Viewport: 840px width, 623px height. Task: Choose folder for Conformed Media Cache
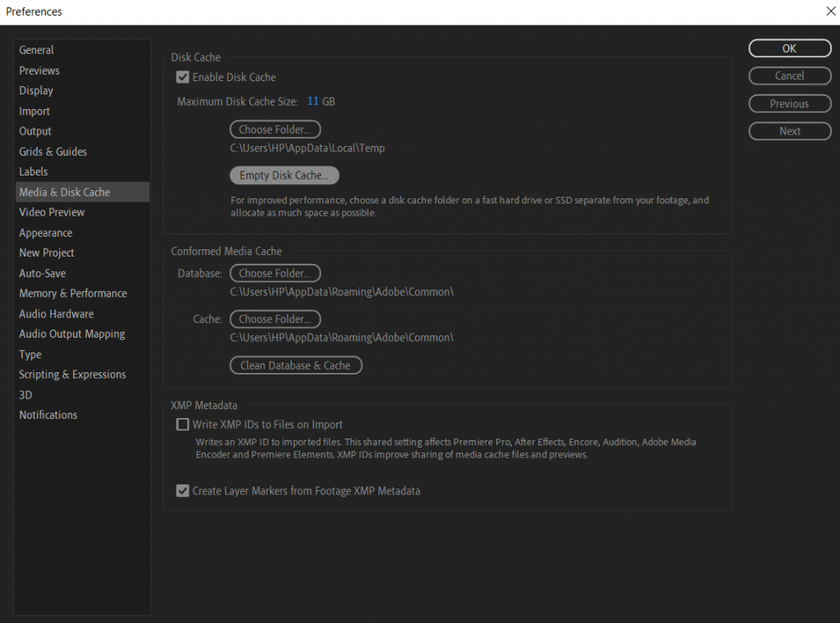pyautogui.click(x=275, y=319)
